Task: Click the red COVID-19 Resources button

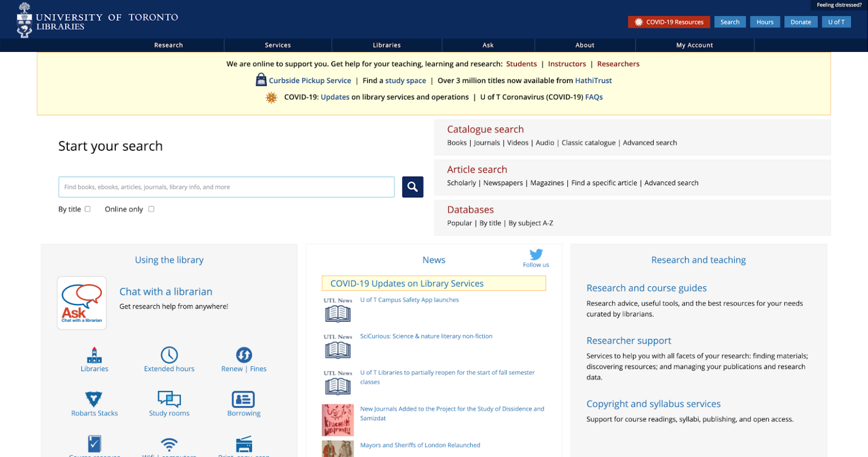Action: tap(669, 22)
